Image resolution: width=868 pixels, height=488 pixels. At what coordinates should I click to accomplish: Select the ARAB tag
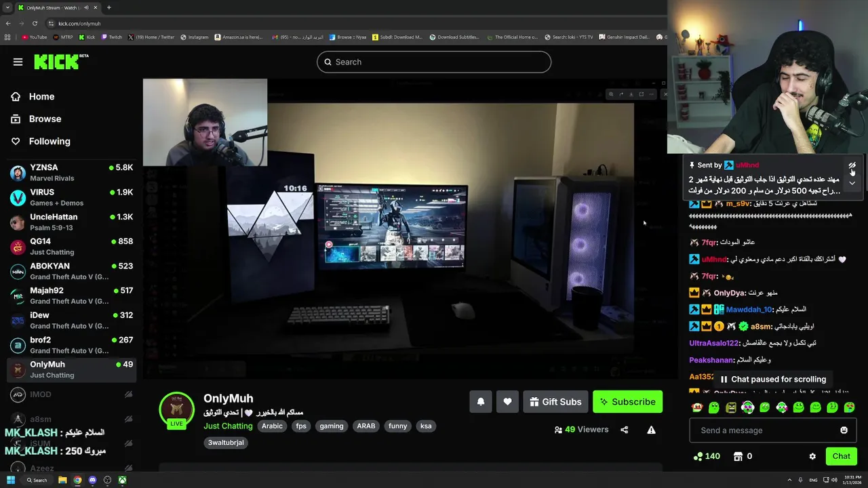tap(366, 426)
